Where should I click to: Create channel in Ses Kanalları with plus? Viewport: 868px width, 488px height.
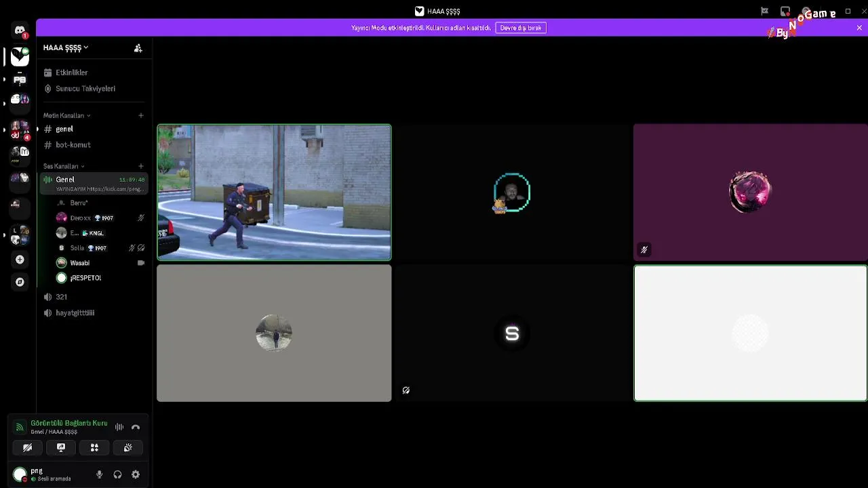click(x=141, y=166)
